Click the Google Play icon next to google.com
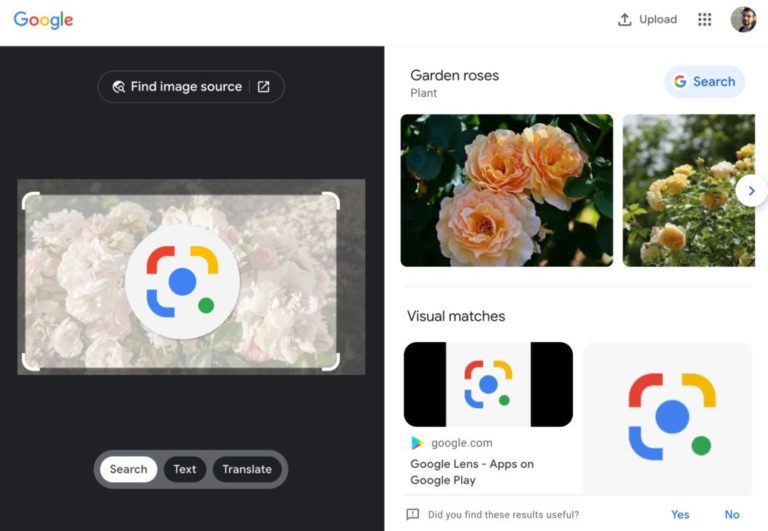The width and height of the screenshot is (768, 531). point(417,443)
